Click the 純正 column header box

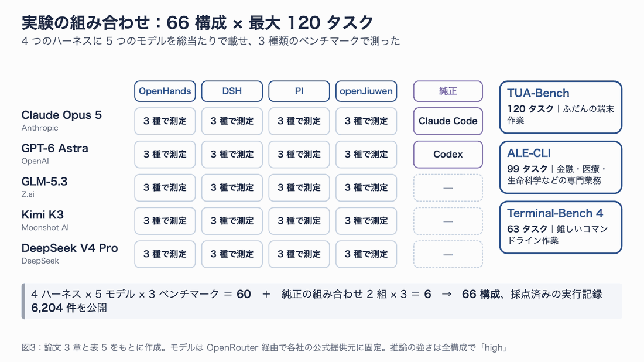tap(448, 91)
